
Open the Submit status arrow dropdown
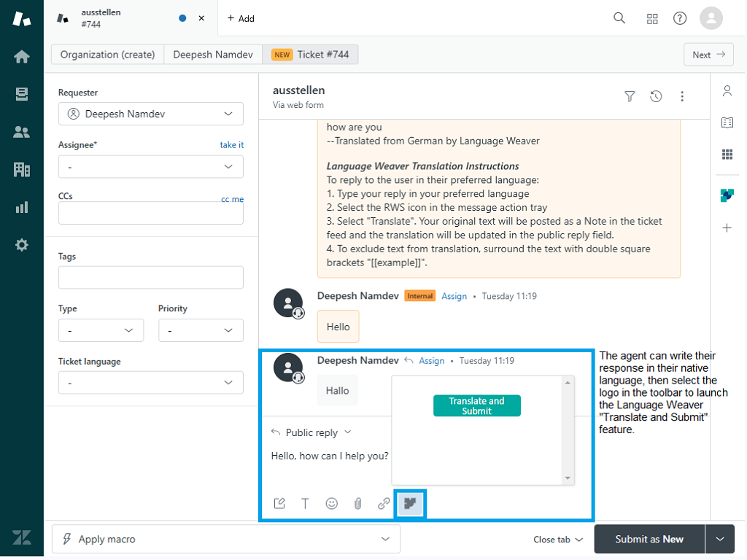pos(719,539)
